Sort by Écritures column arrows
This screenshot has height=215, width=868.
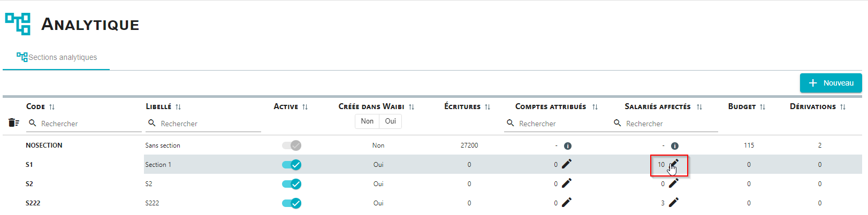[488, 107]
